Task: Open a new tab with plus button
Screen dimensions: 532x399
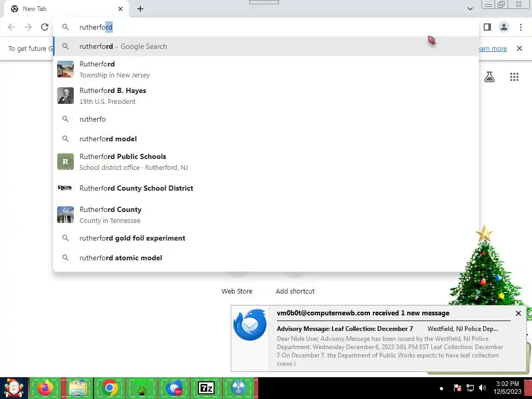Action: [x=140, y=9]
